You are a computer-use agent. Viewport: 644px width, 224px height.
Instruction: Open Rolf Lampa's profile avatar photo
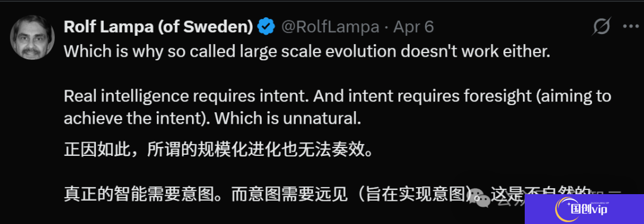pyautogui.click(x=32, y=38)
